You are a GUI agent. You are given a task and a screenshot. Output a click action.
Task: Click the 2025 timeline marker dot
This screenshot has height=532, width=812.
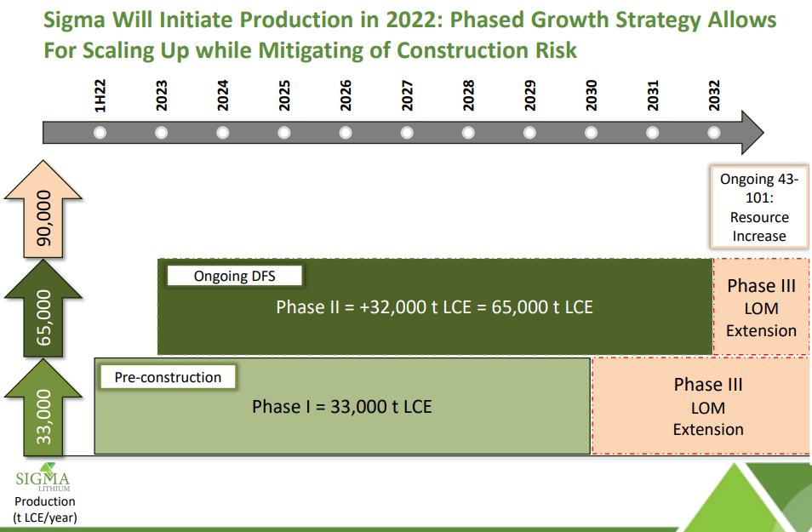[284, 133]
